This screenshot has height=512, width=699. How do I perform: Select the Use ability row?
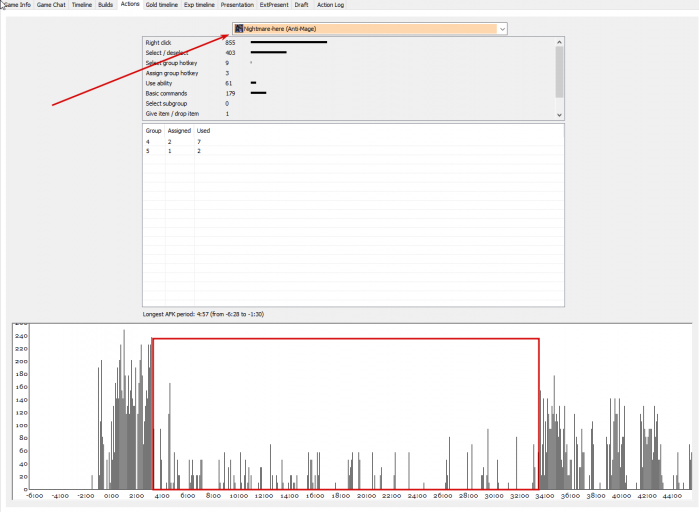click(x=349, y=83)
